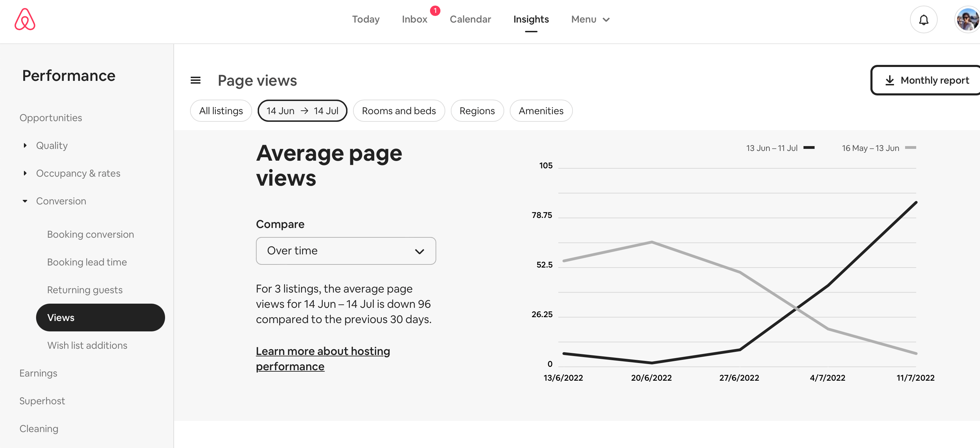Click the Inbox unread badge
The height and width of the screenshot is (448, 980).
[x=435, y=11]
